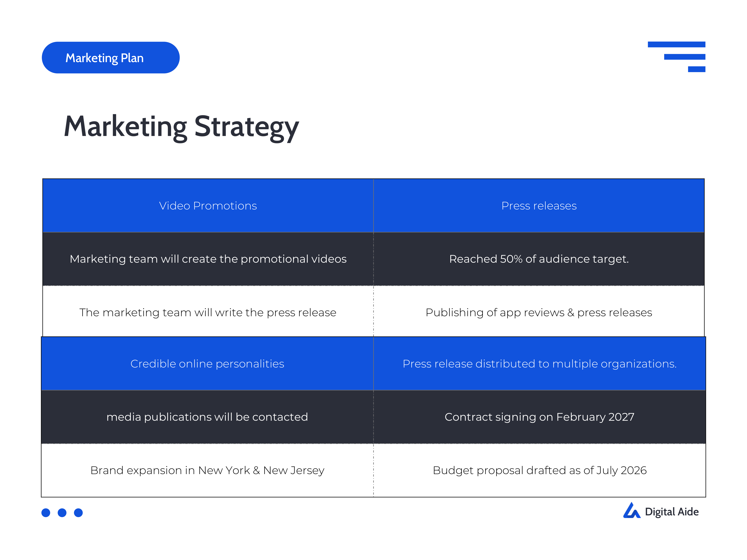Select the Press releases header cell

pyautogui.click(x=539, y=206)
